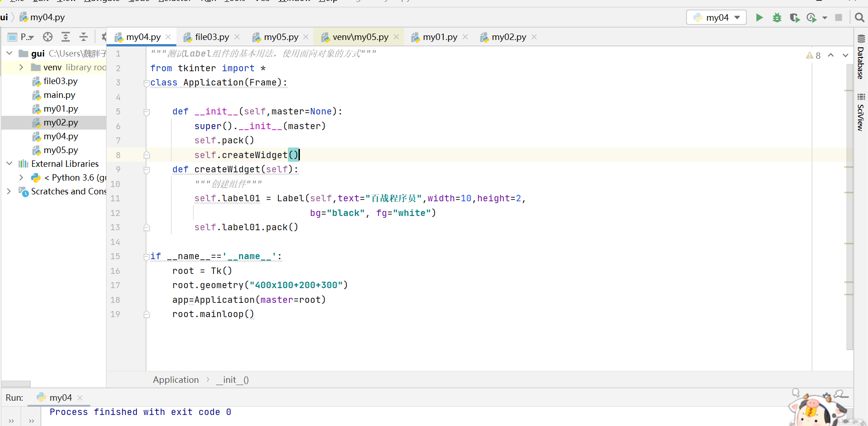This screenshot has height=426, width=868.
Task: Open the Project view selector dropdown
Action: (22, 37)
